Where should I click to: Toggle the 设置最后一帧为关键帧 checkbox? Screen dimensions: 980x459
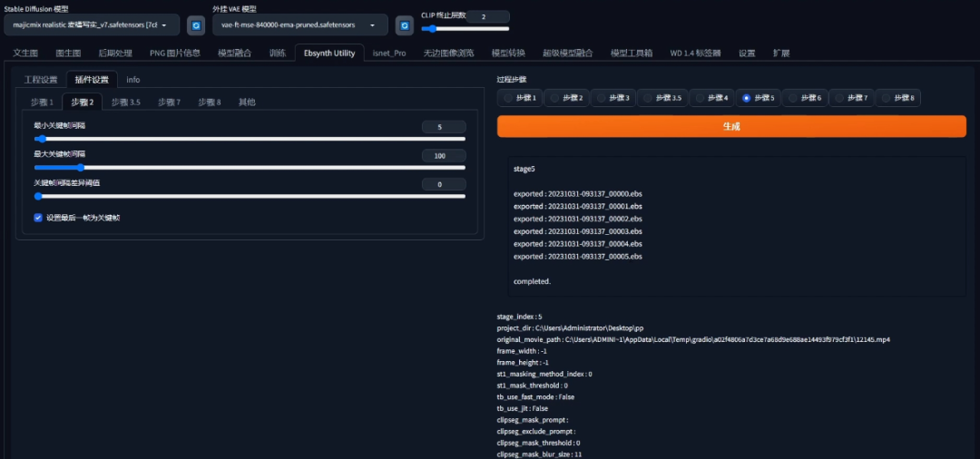[x=38, y=218]
